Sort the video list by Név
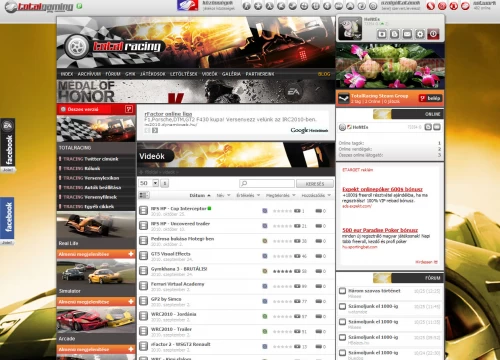500x360 pixels. [223, 195]
